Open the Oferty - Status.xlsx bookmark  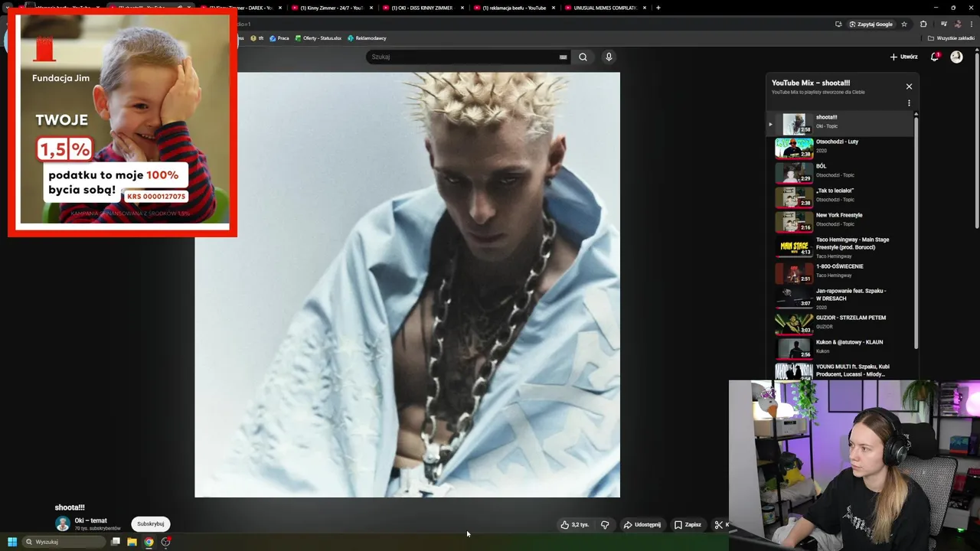pos(318,38)
